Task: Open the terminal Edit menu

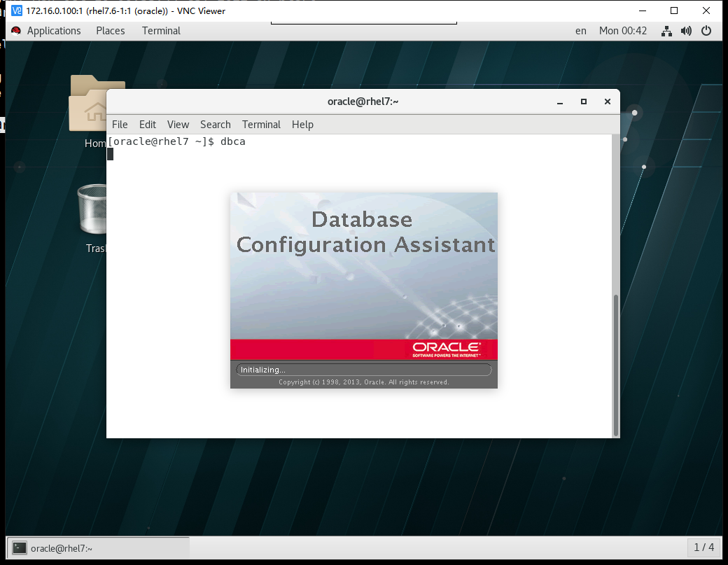Action: point(148,125)
